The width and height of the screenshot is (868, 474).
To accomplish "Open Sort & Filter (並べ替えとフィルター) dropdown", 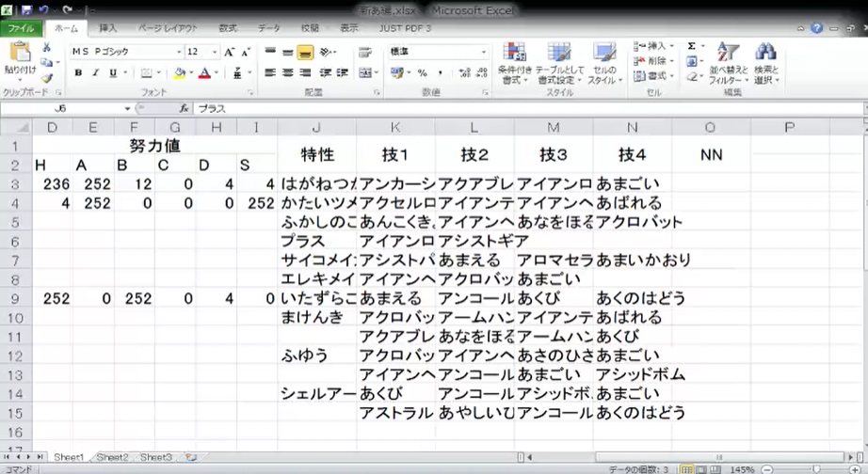I will (729, 64).
